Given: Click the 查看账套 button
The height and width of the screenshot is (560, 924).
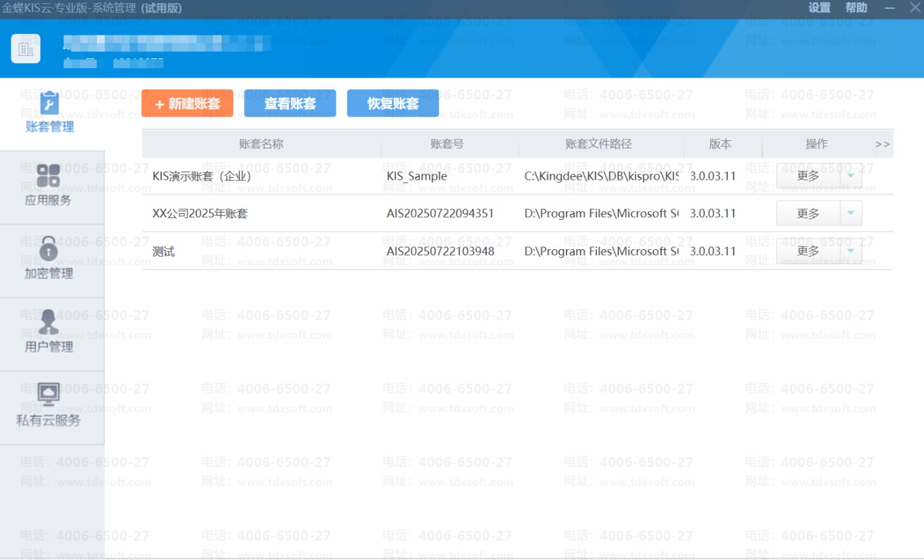Looking at the screenshot, I should 290,104.
